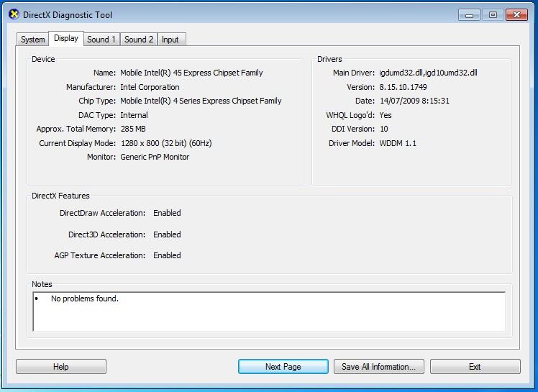Click AGP Texture Acceleration 'Enabled' value
The height and width of the screenshot is (392, 538).
coord(167,255)
